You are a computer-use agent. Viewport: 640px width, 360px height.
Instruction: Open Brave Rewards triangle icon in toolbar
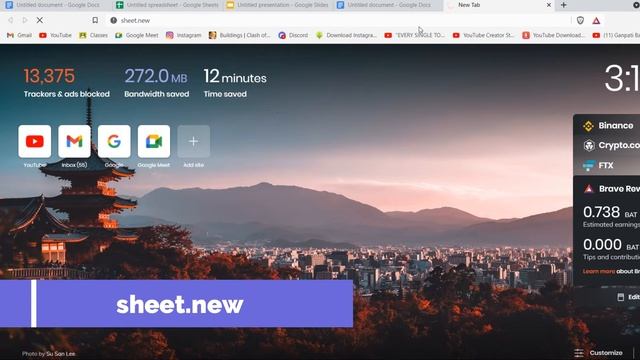point(596,20)
